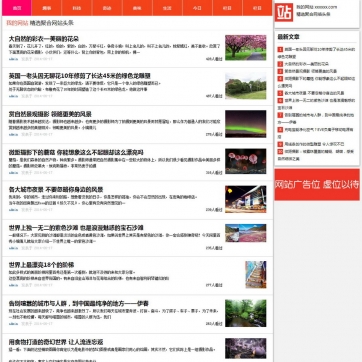Open the pink highlighted 首页 nav tab
This screenshot has width=362, height=362.
[17, 8]
